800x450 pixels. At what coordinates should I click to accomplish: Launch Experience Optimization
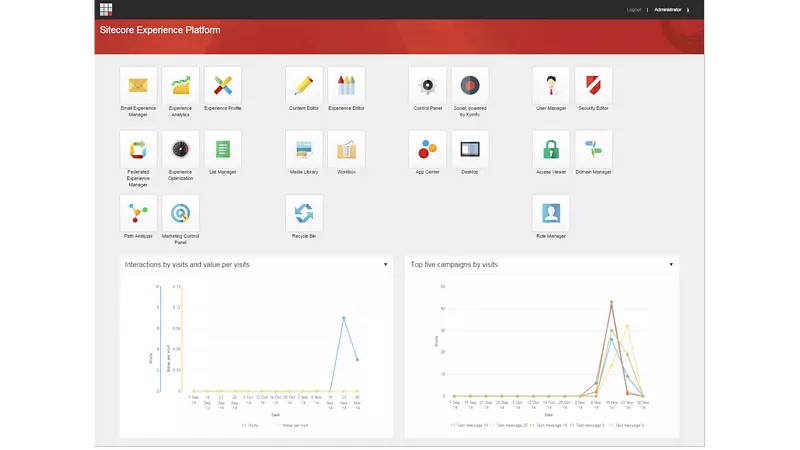click(x=181, y=149)
